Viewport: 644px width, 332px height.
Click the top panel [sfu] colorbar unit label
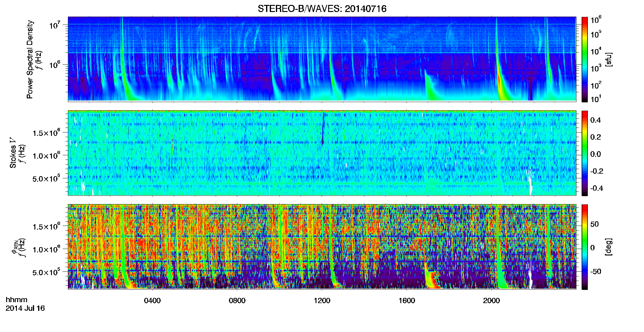609,59
